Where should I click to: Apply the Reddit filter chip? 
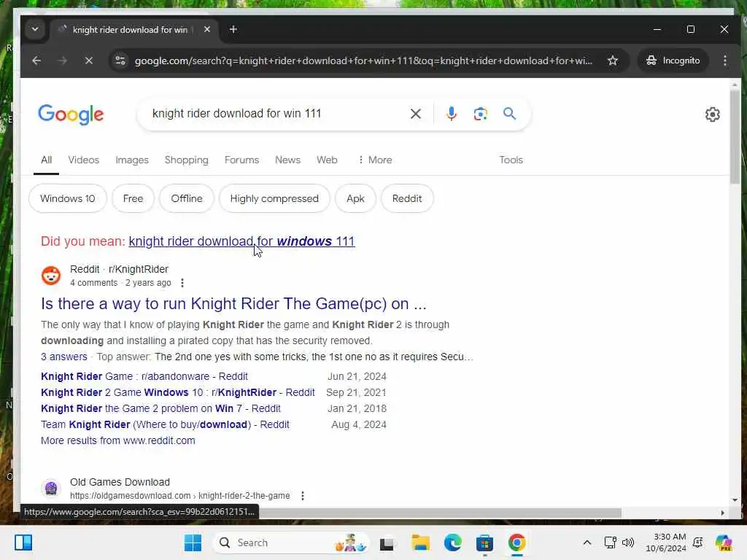click(407, 198)
